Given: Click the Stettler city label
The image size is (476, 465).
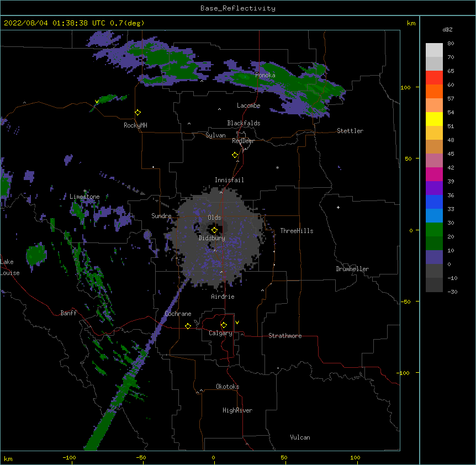Looking at the screenshot, I should [x=350, y=131].
